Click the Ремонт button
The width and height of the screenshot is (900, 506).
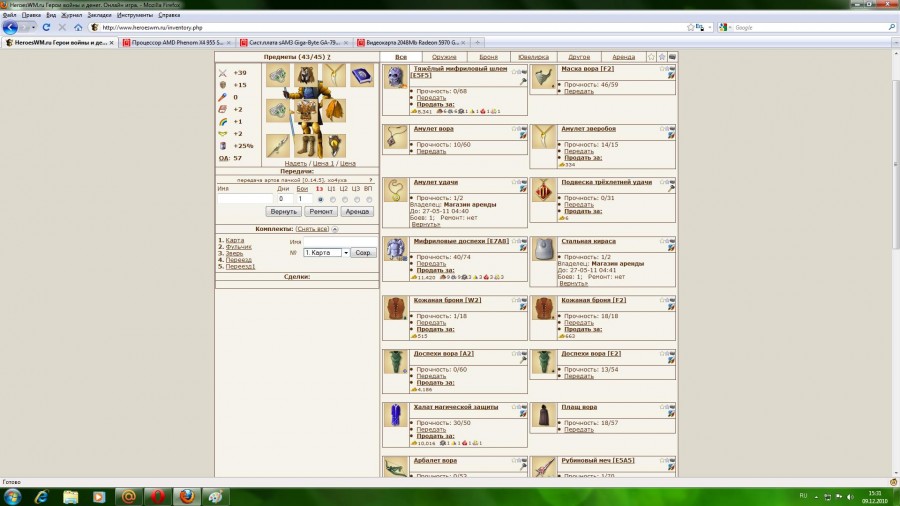[x=321, y=212]
